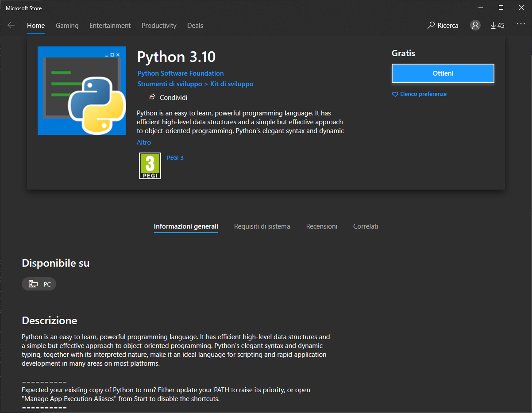
Task: Click the Kit di sviluppo breadcrumb link
Action: pos(231,84)
